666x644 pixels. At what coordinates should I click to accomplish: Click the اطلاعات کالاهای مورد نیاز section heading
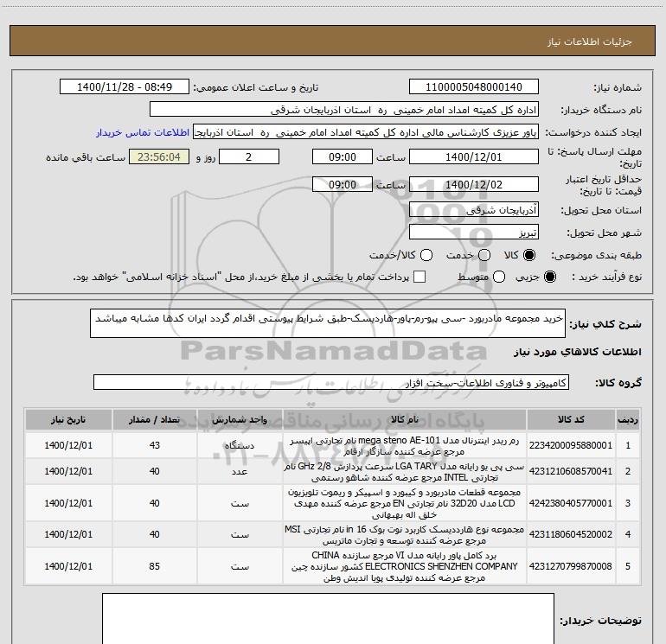click(577, 352)
